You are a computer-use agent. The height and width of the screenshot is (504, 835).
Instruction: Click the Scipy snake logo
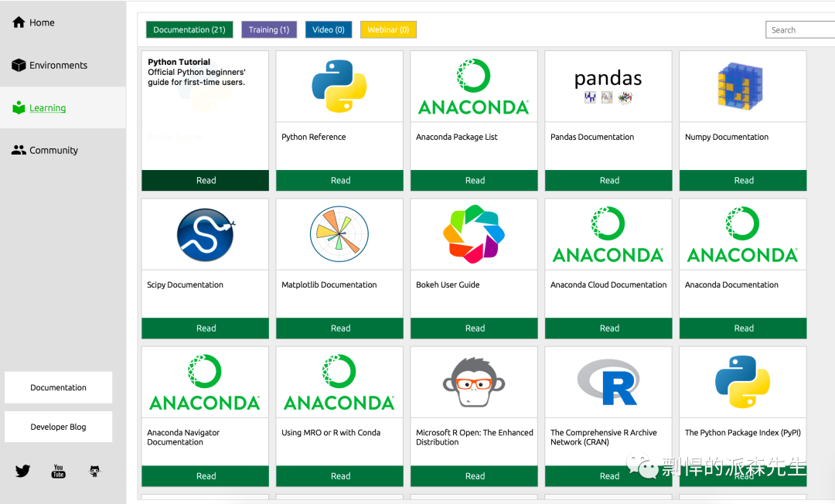tap(206, 234)
